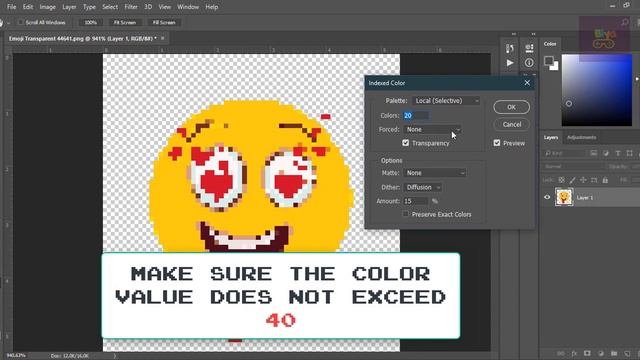This screenshot has width=640, height=360.
Task: Lock layer position icon
Action: click(583, 180)
